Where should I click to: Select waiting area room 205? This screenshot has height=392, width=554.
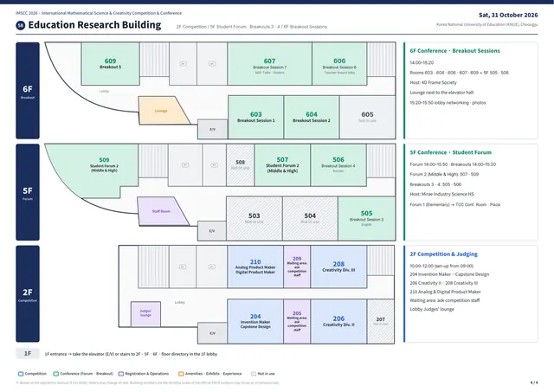tap(297, 321)
